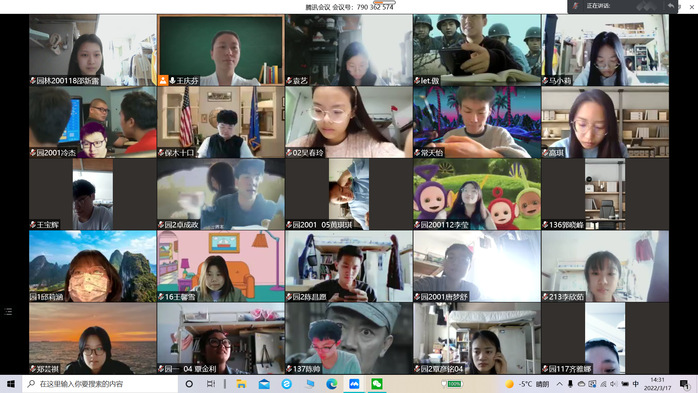Click the muted microphone icon in the speaking bar

(x=576, y=6)
